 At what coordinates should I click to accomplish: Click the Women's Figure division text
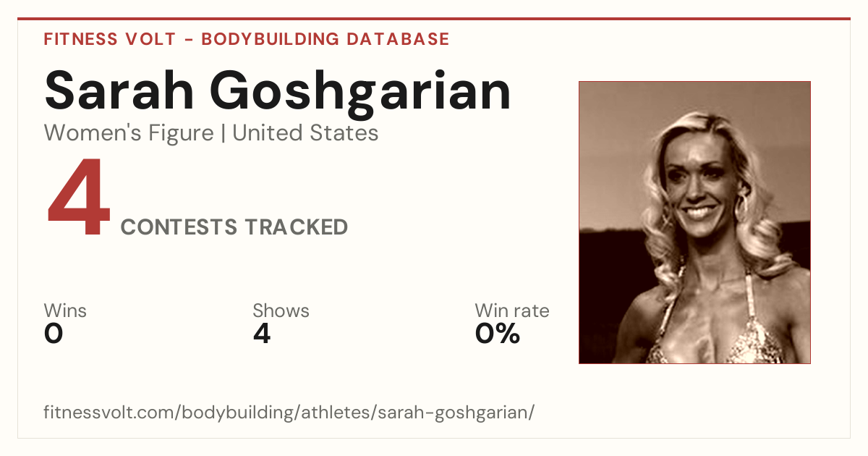[x=129, y=133]
